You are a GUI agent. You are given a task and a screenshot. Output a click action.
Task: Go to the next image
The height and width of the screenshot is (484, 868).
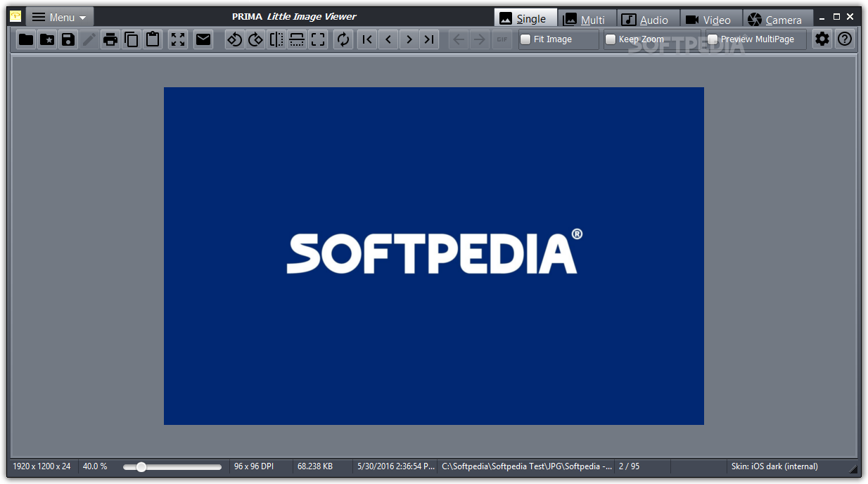pyautogui.click(x=409, y=39)
